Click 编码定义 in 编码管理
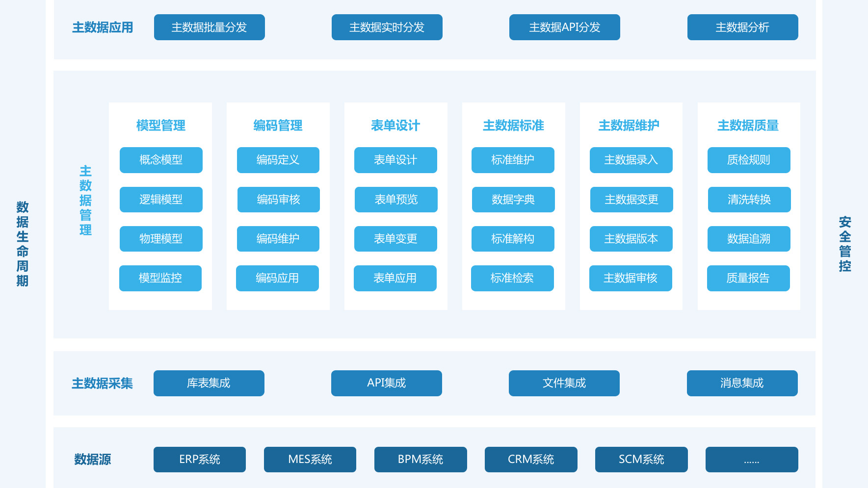Screen dimensions: 868x488 278,160
